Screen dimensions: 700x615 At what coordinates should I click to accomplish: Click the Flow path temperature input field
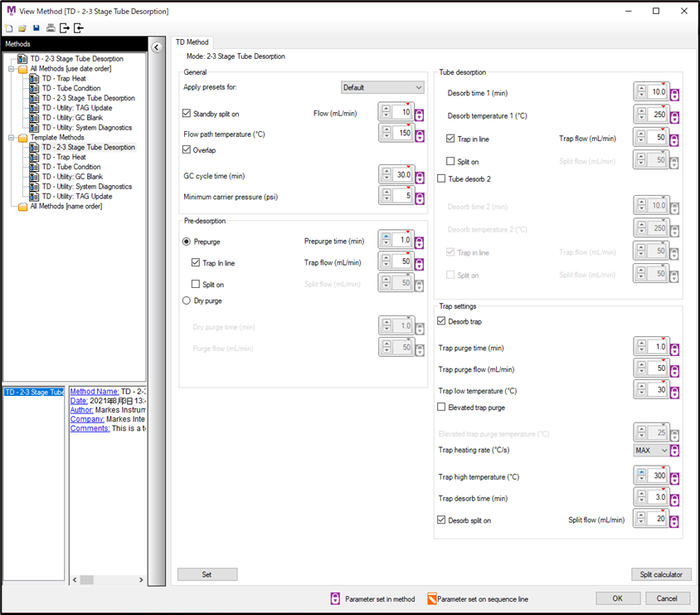(x=402, y=134)
